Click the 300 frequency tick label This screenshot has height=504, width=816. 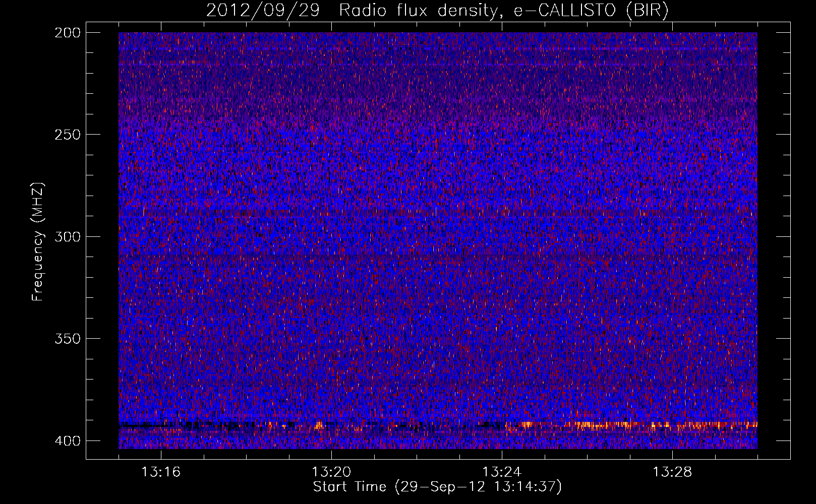tap(67, 236)
